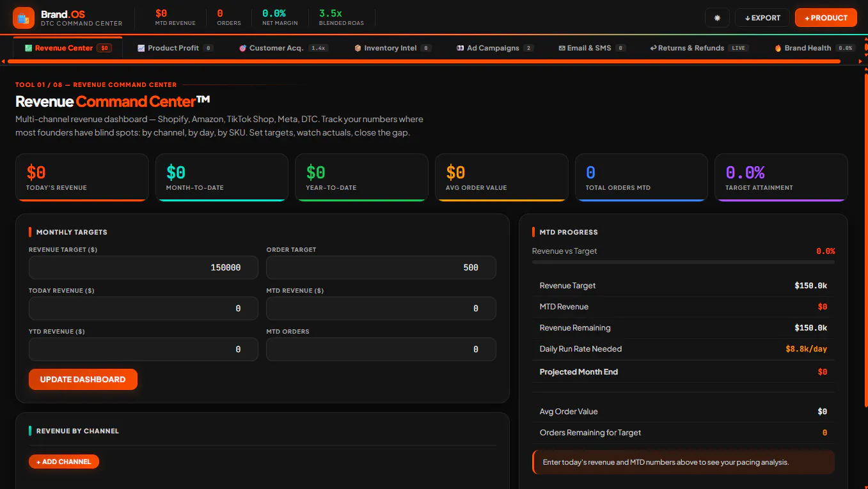
Task: Click the Revenue Target input field
Action: pos(143,268)
